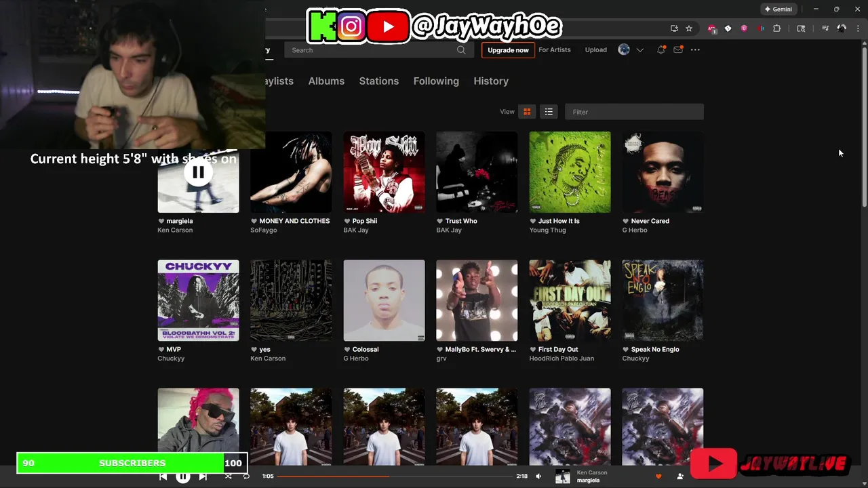Open Ken Carson name in the player bar
This screenshot has width=868, height=488.
(x=592, y=472)
